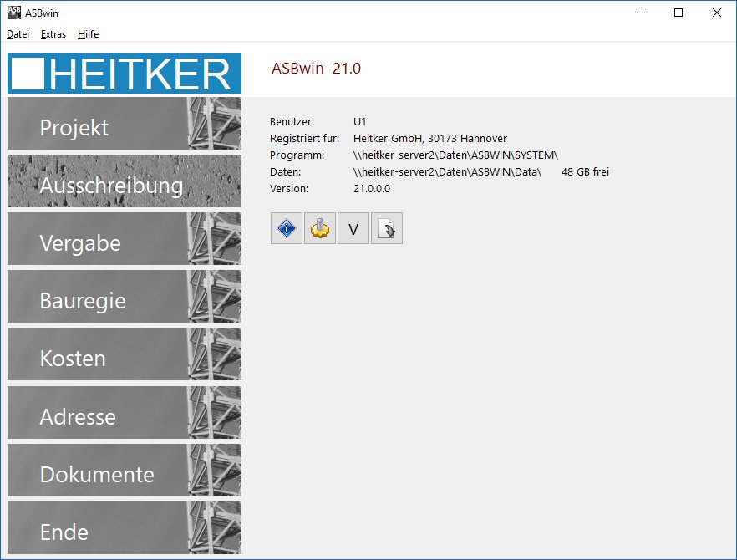
Task: Click the Daten path ending in Data\
Action: click(x=447, y=172)
